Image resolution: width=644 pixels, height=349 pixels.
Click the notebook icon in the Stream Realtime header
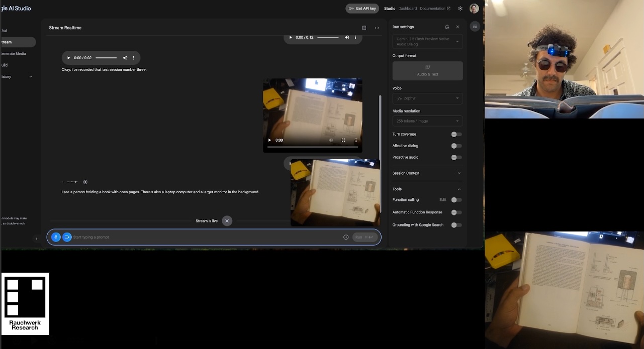point(364,28)
